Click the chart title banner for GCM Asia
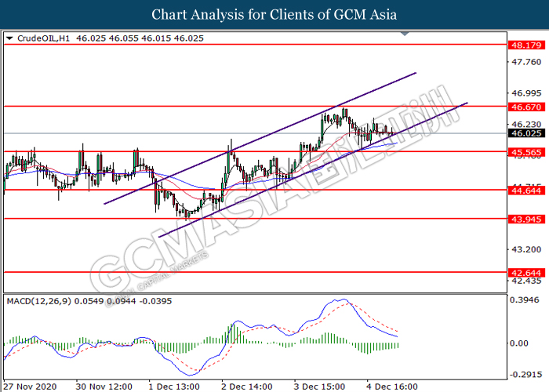Viewport: 549px width, 392px height. tap(274, 14)
